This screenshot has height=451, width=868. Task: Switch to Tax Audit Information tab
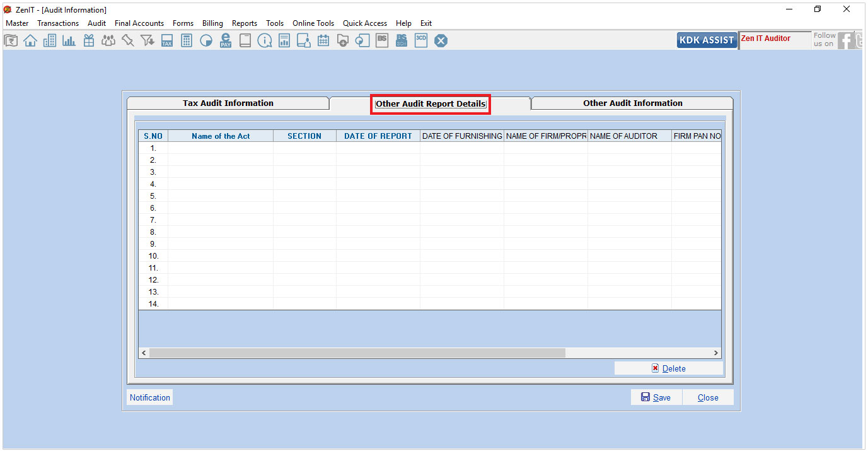[228, 103]
